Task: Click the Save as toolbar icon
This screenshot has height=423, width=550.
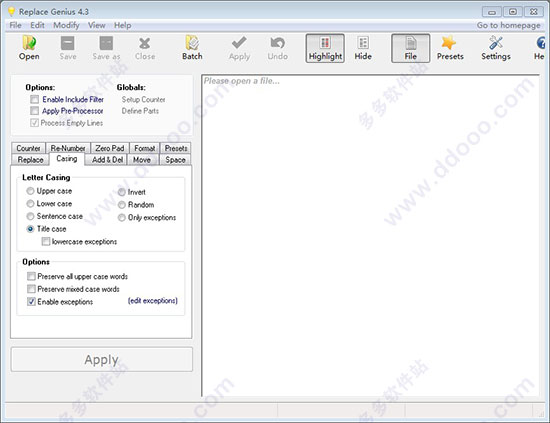Action: tap(106, 48)
